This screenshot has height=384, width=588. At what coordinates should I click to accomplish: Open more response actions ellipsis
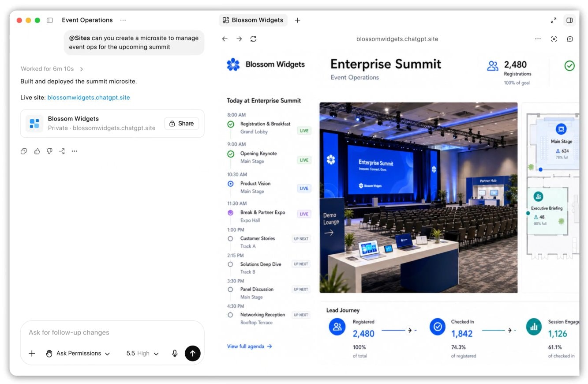pos(75,151)
